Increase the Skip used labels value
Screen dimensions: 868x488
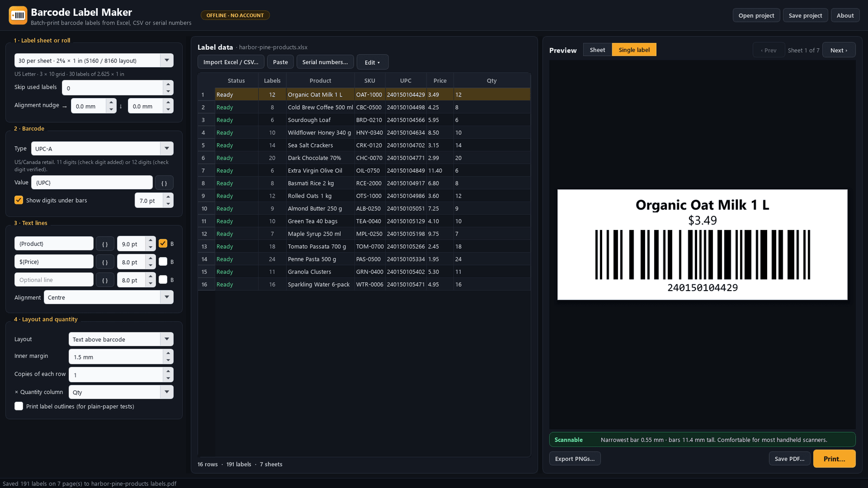coord(168,84)
